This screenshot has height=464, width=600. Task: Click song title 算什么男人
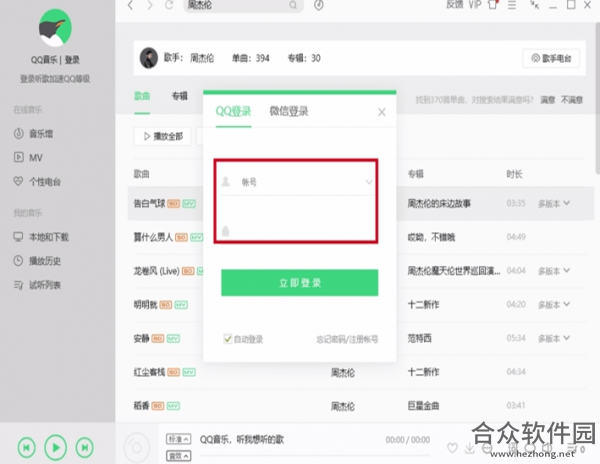pyautogui.click(x=153, y=238)
